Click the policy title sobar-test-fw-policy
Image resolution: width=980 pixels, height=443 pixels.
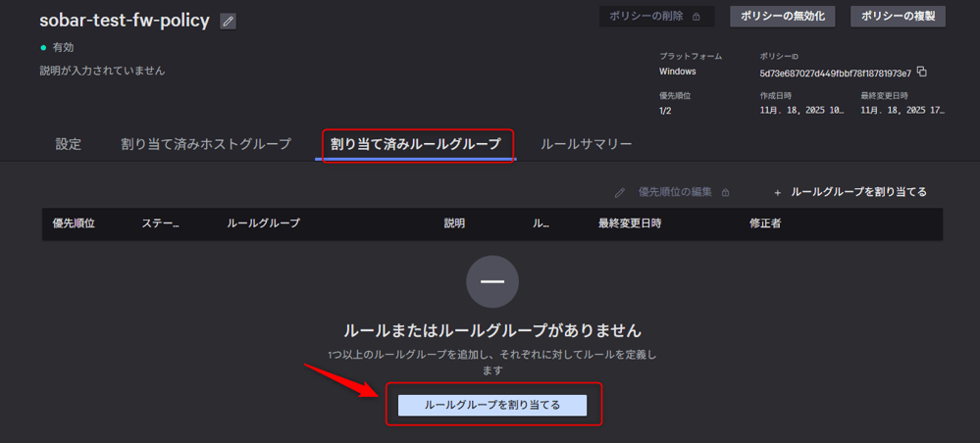coord(125,21)
